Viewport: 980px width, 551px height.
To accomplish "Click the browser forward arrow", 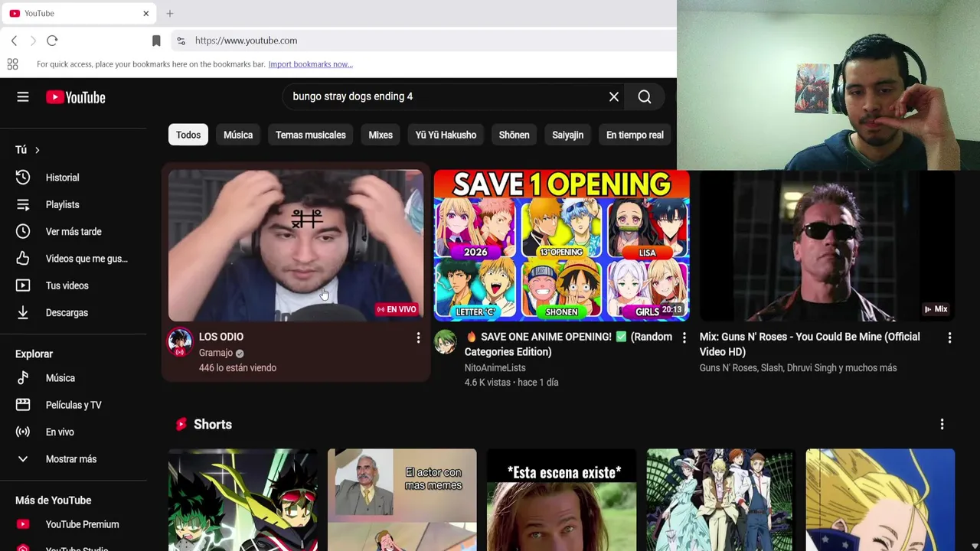I will click(x=33, y=41).
